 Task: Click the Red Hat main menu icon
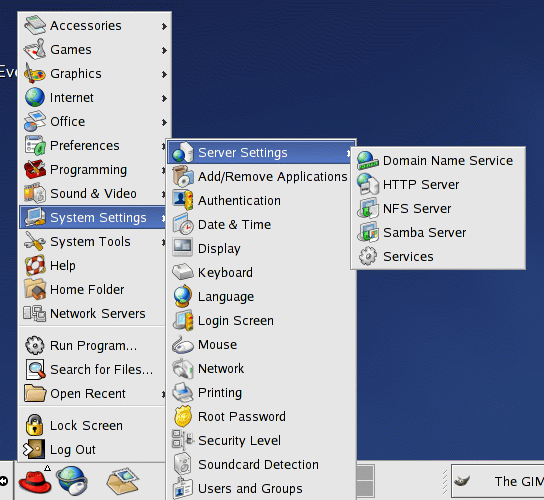[35, 481]
